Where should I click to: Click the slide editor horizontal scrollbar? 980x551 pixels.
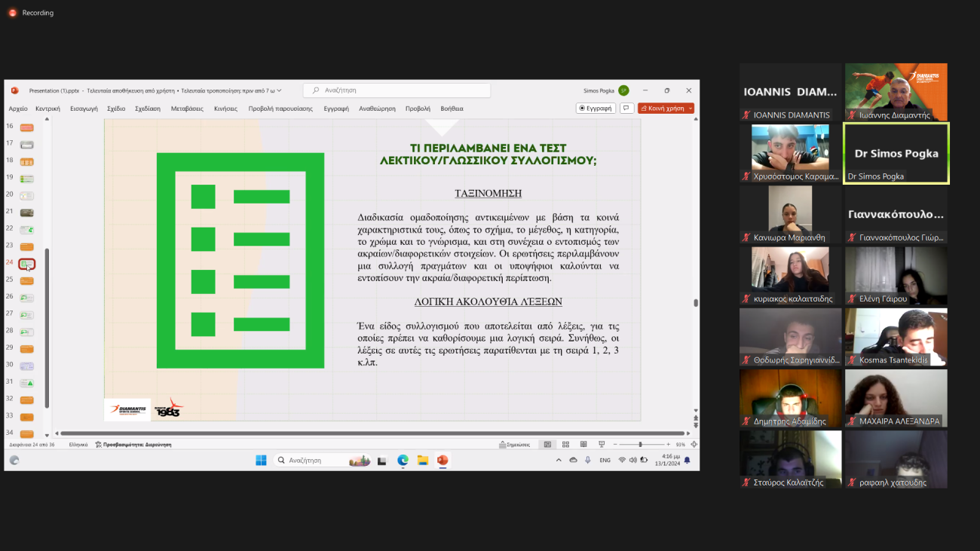(x=373, y=433)
